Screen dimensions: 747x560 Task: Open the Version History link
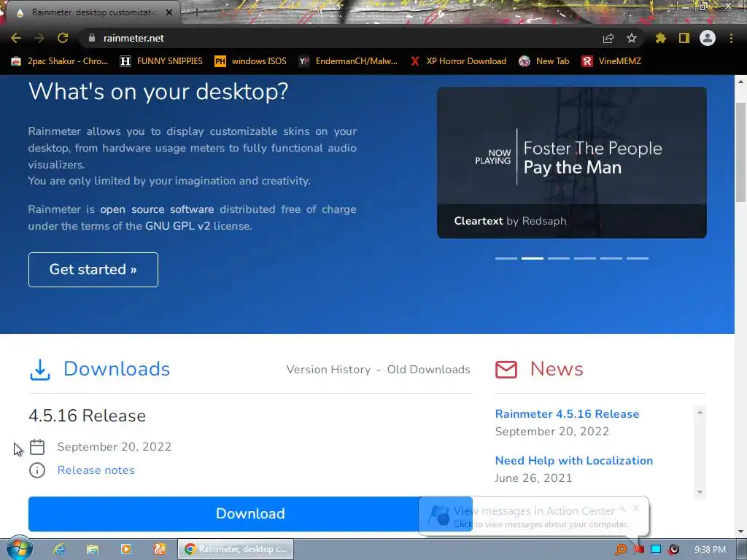[x=328, y=370]
